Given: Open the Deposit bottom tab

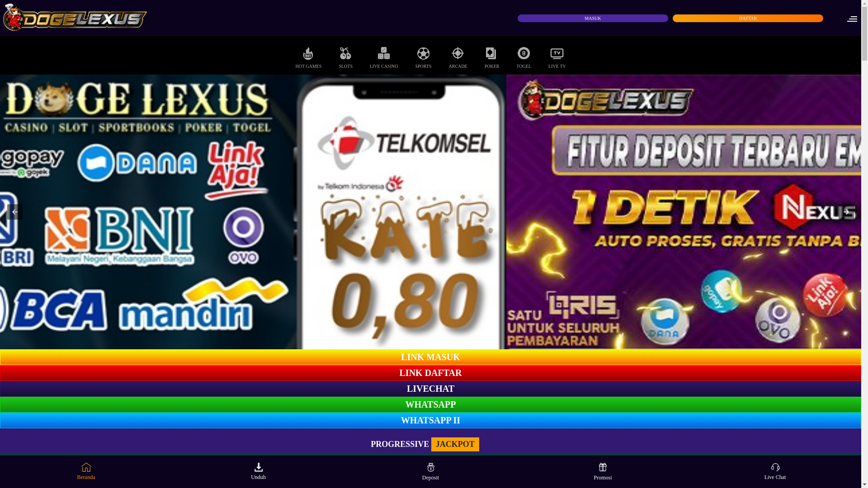Looking at the screenshot, I should click(x=430, y=471).
